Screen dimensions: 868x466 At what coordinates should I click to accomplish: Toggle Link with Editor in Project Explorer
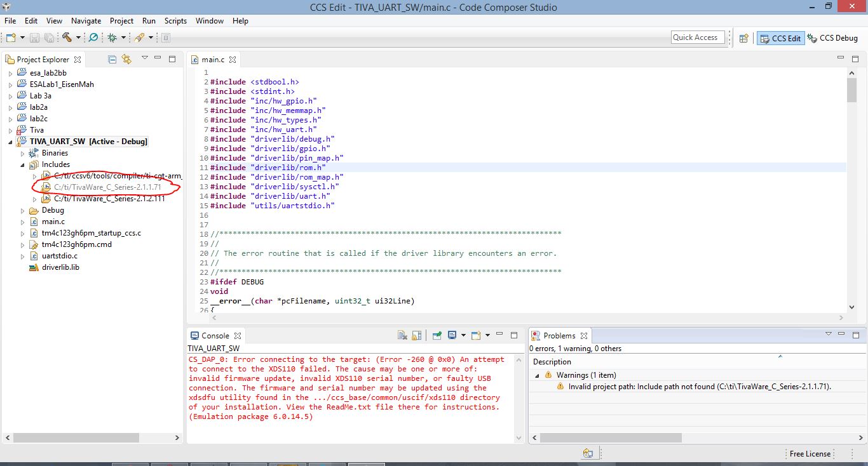[126, 59]
